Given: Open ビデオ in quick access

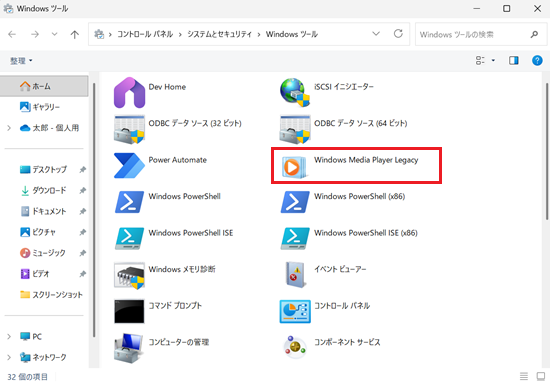Looking at the screenshot, I should pyautogui.click(x=35, y=274).
